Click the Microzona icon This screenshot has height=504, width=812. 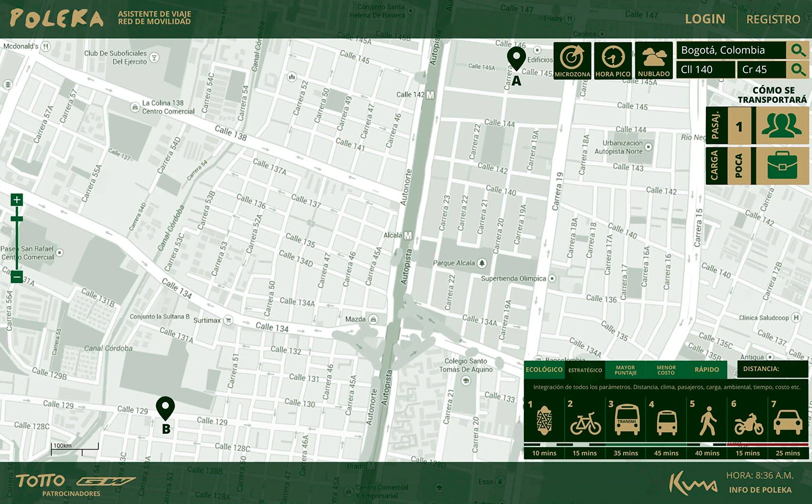pos(572,60)
